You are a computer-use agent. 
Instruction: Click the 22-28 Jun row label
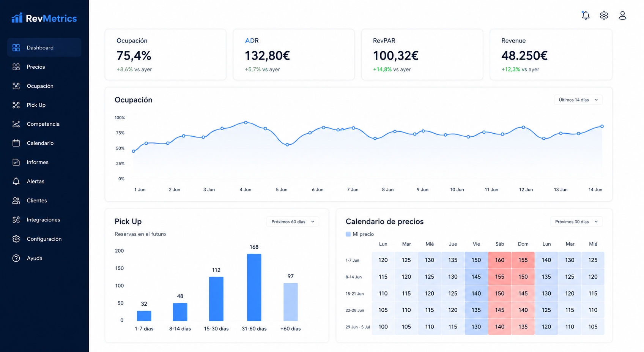pos(354,310)
